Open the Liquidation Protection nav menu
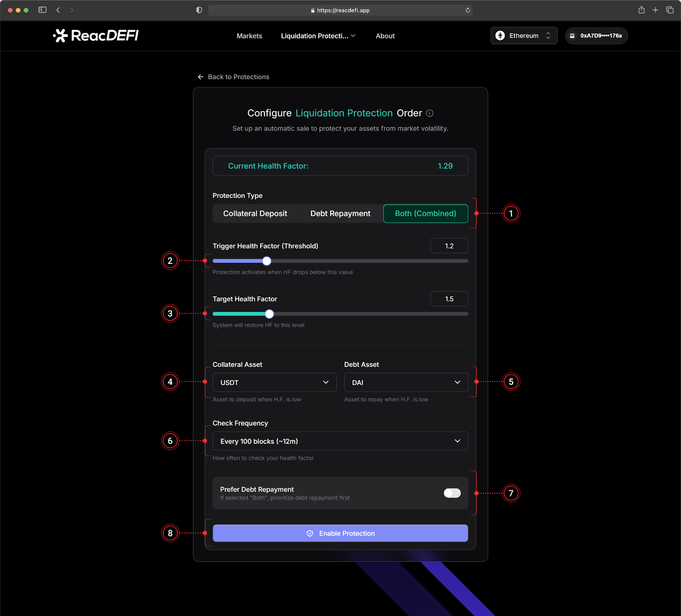This screenshot has height=616, width=681. (x=318, y=36)
